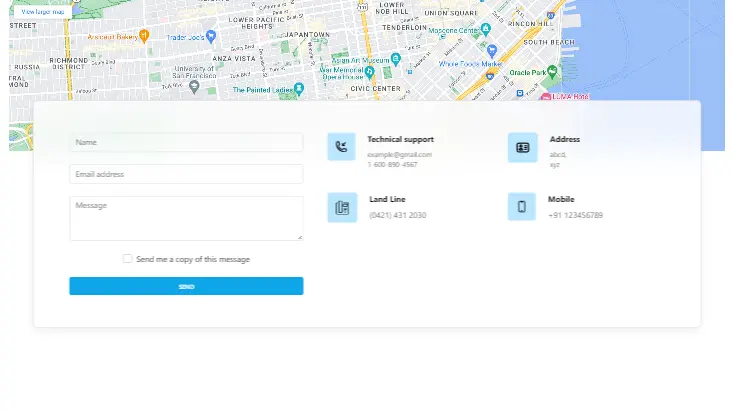Click the Mobile phone icon

[x=522, y=207]
